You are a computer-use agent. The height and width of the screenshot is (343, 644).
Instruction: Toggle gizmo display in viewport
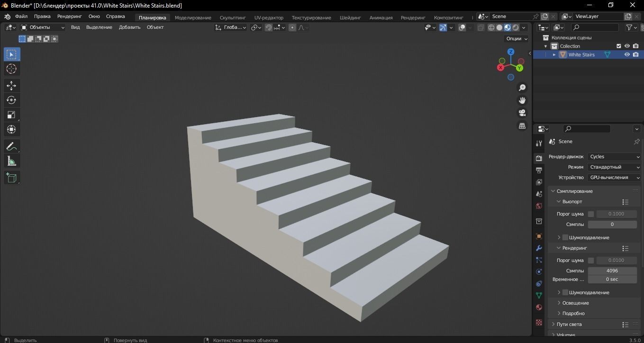coord(443,27)
